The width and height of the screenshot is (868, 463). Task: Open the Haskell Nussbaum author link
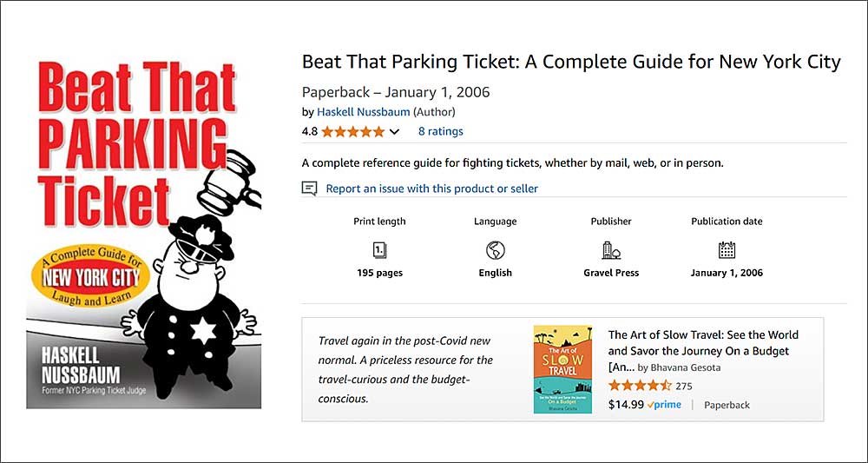coord(363,112)
